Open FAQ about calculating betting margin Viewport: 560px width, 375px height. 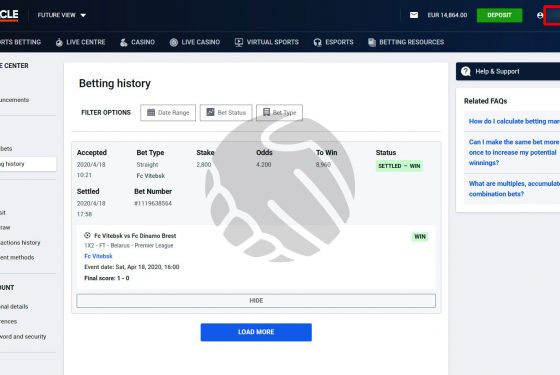pos(514,121)
